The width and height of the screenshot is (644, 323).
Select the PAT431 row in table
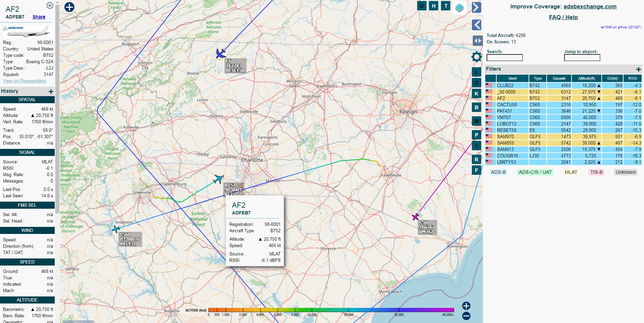[x=563, y=111]
